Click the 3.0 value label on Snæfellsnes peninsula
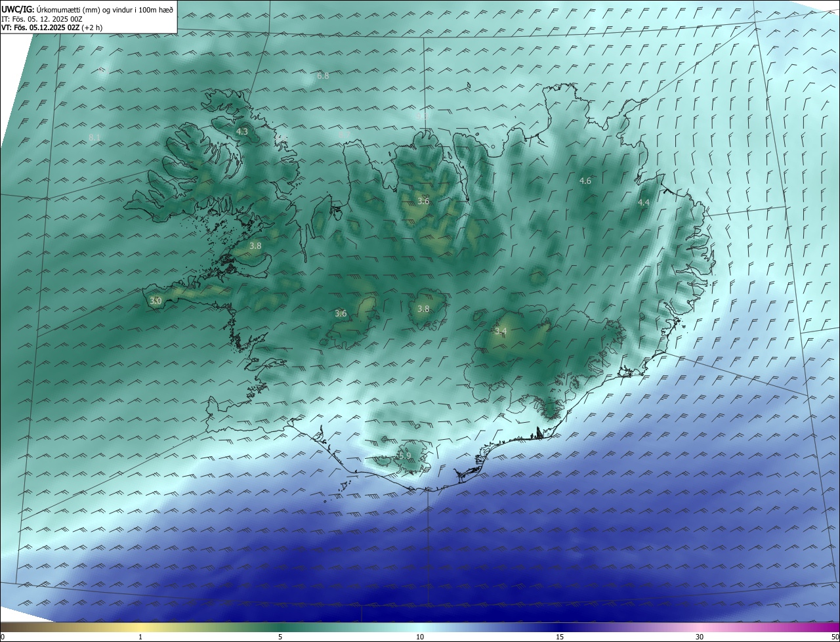Image resolution: width=840 pixels, height=642 pixels. click(x=155, y=301)
